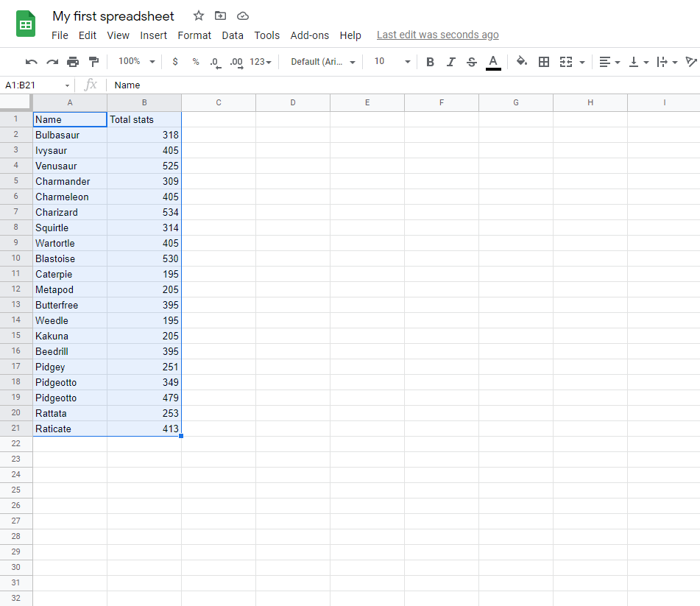
Task: Toggle bold formatting
Action: (x=430, y=62)
